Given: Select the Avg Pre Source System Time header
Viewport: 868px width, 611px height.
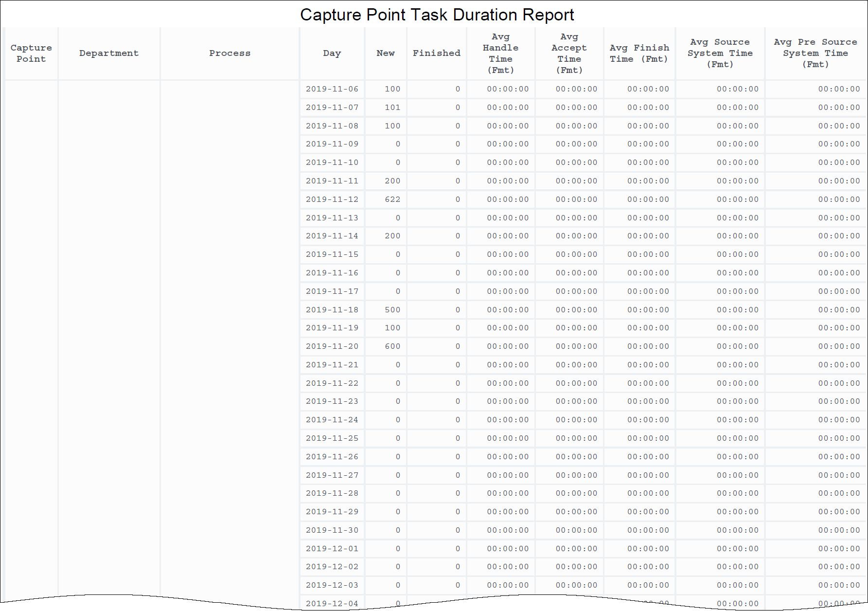Looking at the screenshot, I should click(x=815, y=54).
